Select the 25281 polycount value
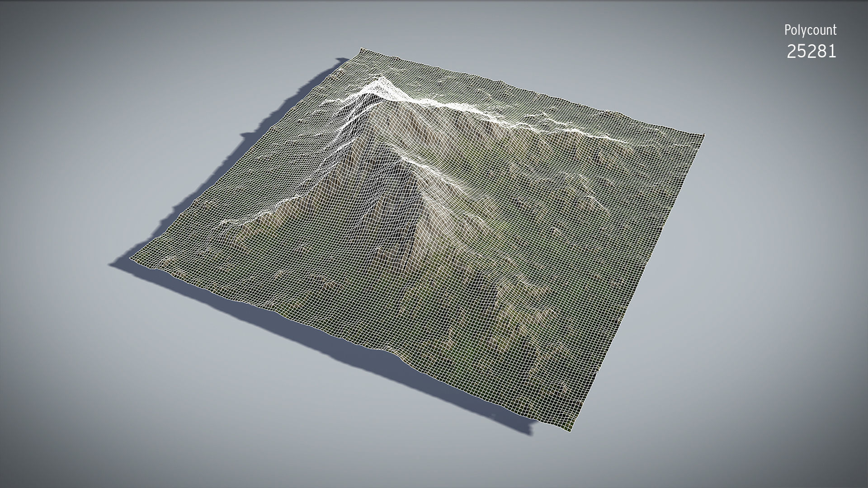 [811, 52]
